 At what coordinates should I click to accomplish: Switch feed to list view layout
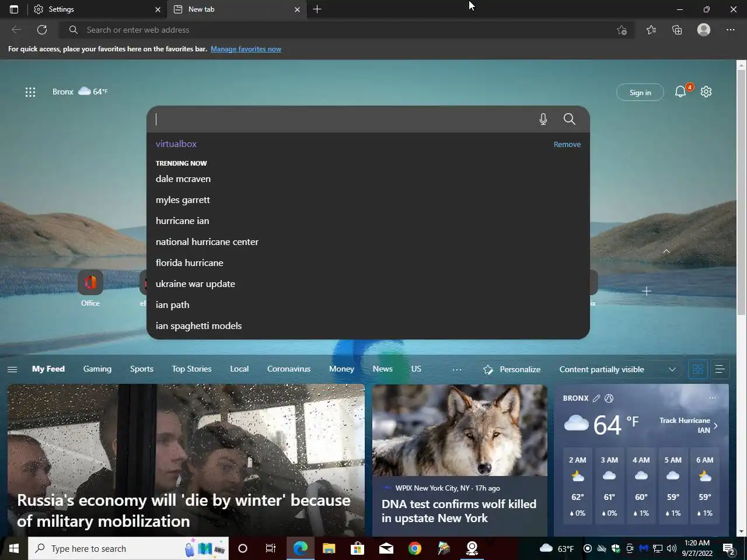[720, 369]
